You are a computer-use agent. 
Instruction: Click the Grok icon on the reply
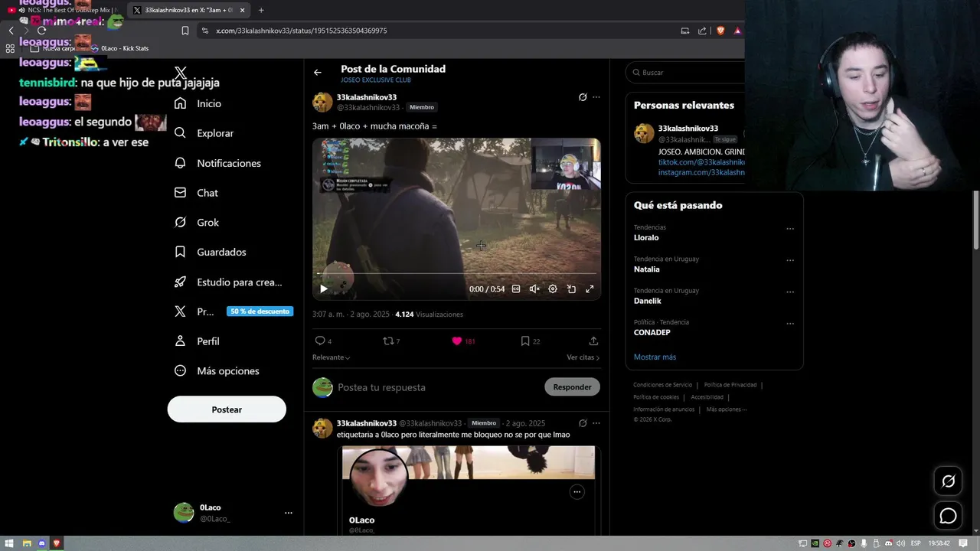click(x=583, y=423)
